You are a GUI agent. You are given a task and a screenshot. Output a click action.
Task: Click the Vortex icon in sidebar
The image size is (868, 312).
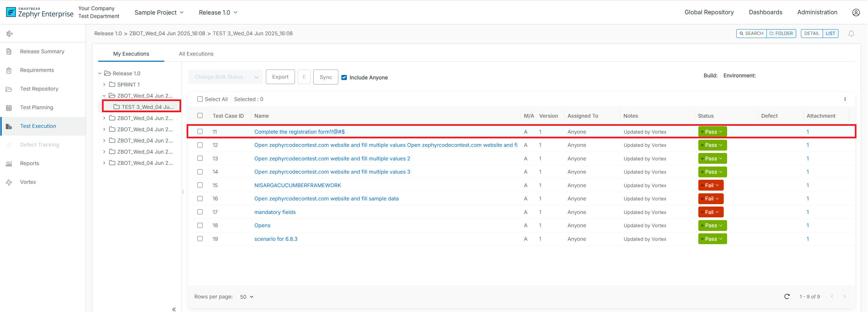[x=9, y=182]
